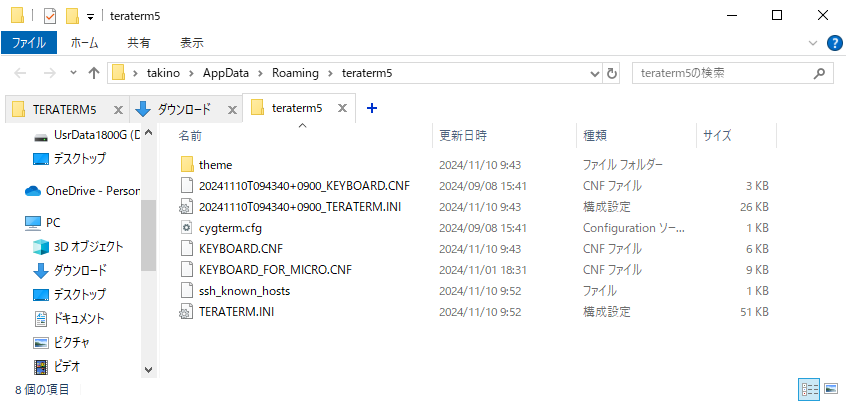Switch to the ダウンロード tab
Screen dimensions: 847x402
pos(184,110)
